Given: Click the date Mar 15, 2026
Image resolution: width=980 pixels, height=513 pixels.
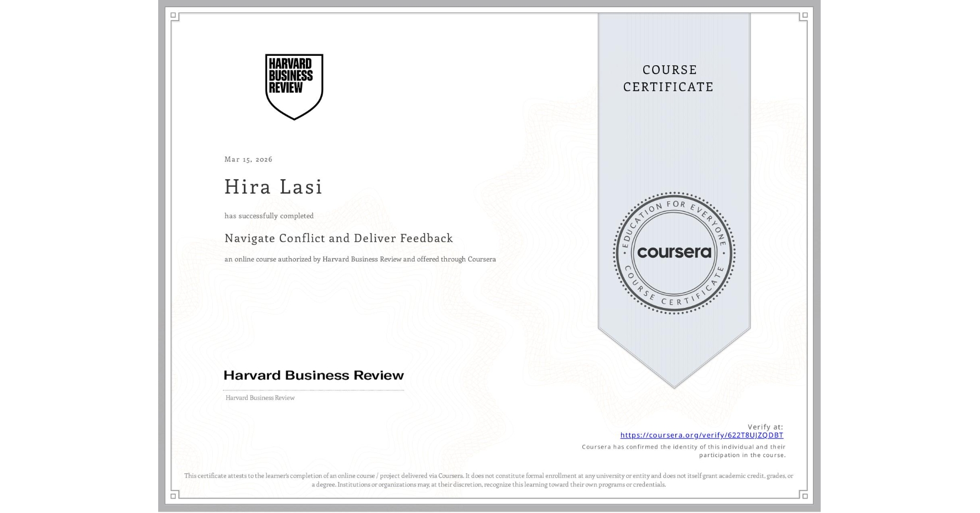Looking at the screenshot, I should (248, 159).
